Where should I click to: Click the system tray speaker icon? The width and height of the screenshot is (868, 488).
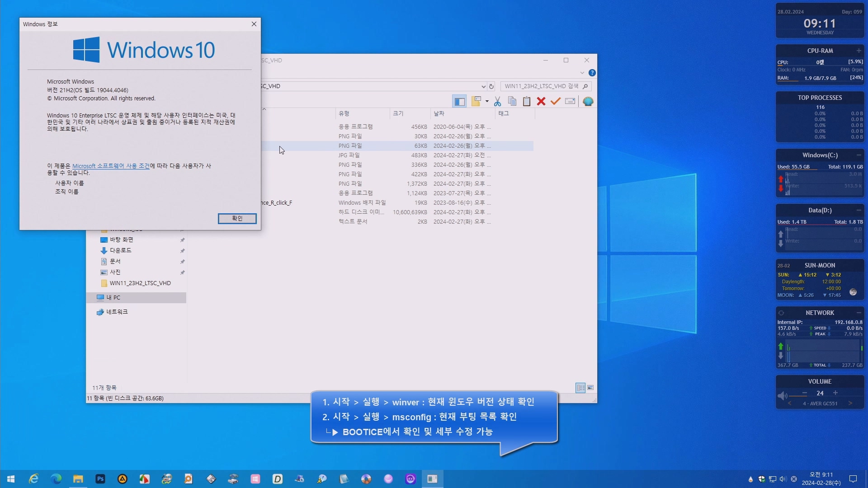[x=783, y=479]
